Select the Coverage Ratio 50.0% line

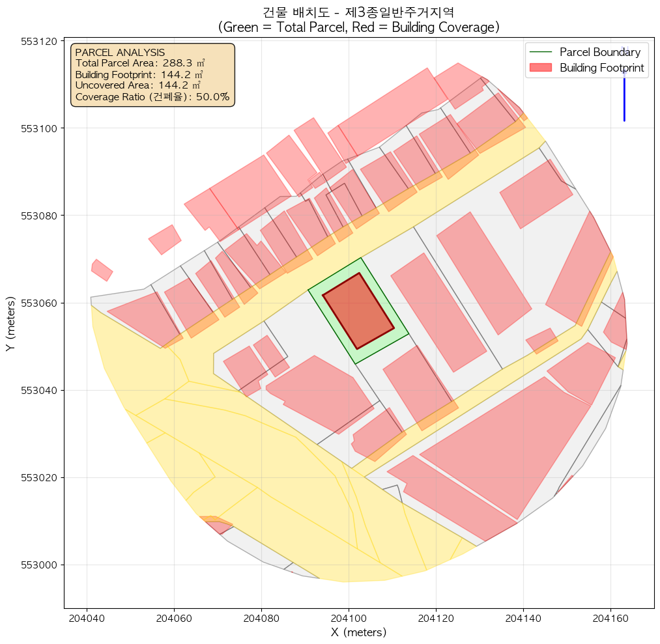point(152,96)
